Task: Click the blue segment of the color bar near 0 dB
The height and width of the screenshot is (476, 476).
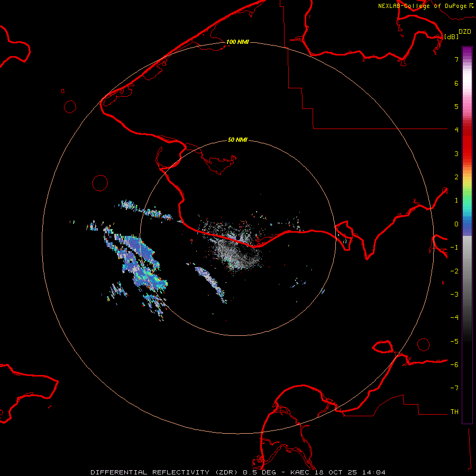Action: click(x=467, y=226)
